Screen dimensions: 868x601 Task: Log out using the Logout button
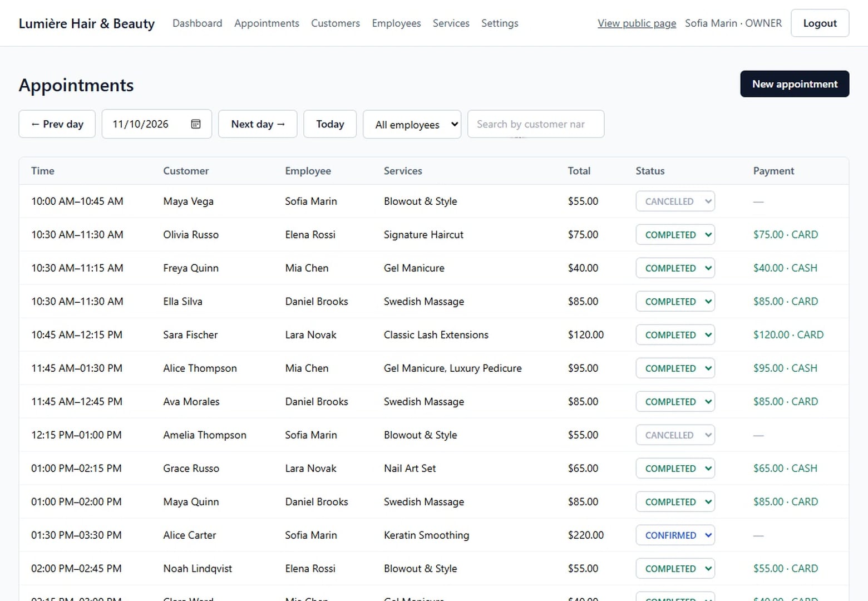point(820,23)
